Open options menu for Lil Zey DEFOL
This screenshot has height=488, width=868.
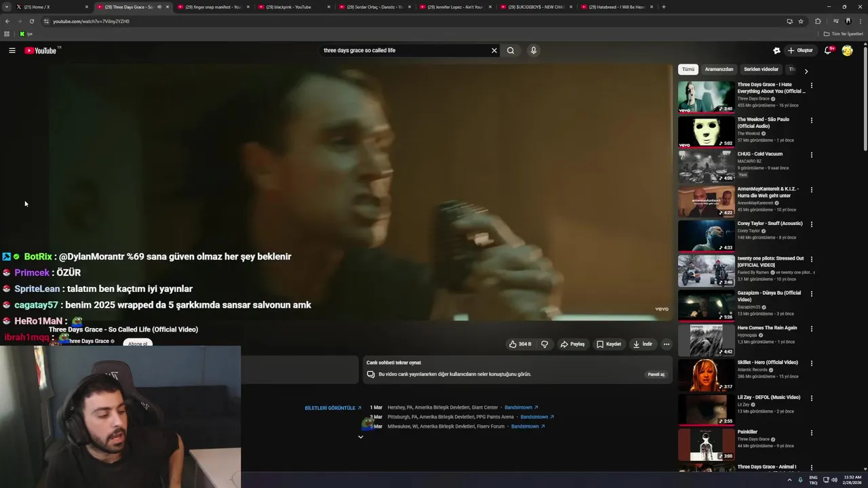812,398
